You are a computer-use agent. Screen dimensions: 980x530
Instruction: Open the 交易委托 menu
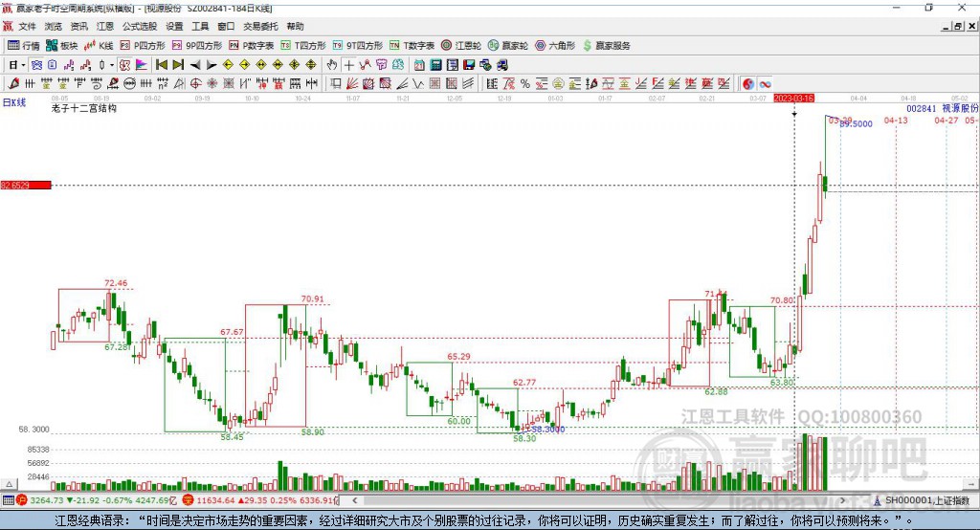[260, 26]
